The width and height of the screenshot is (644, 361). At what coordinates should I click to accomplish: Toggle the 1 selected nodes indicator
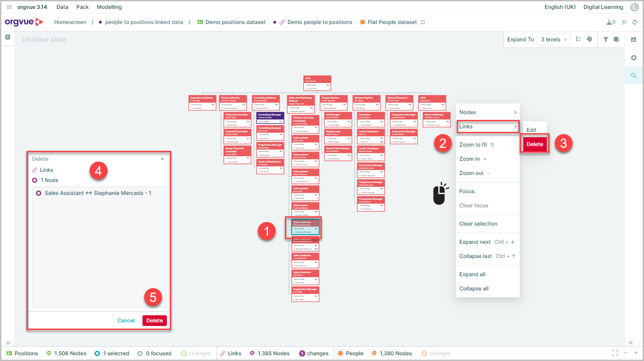[112, 353]
